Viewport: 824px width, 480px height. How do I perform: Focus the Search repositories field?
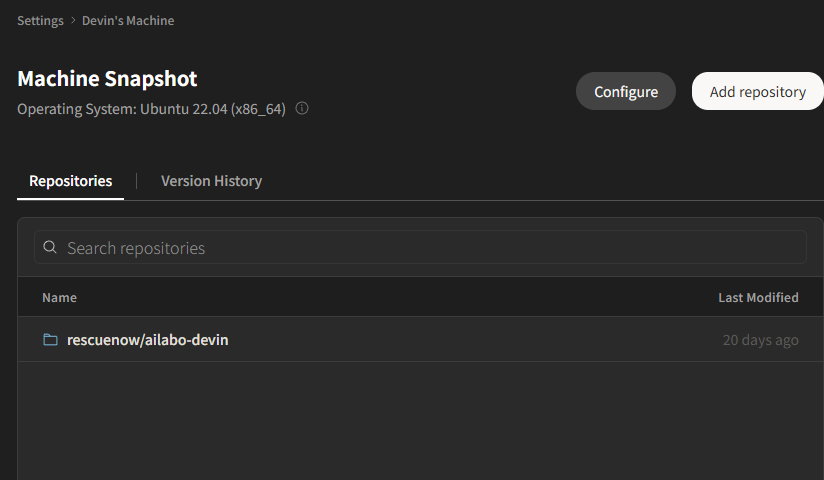(x=420, y=247)
